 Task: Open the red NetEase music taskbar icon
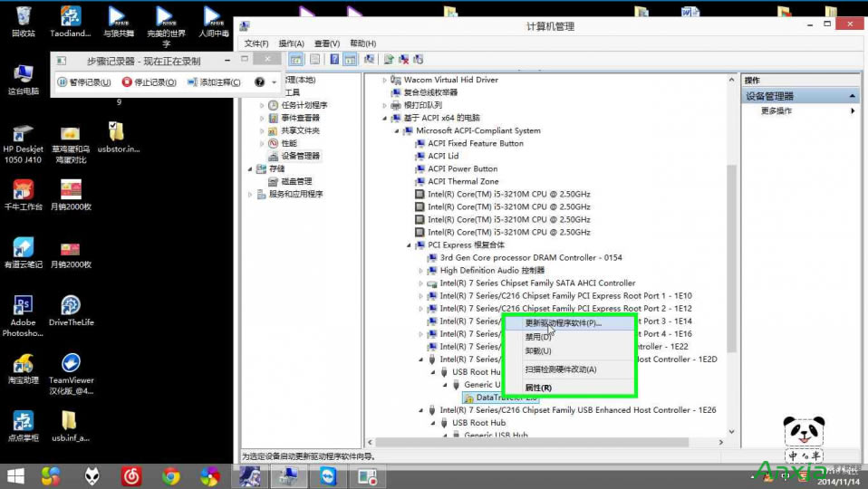pos(131,476)
